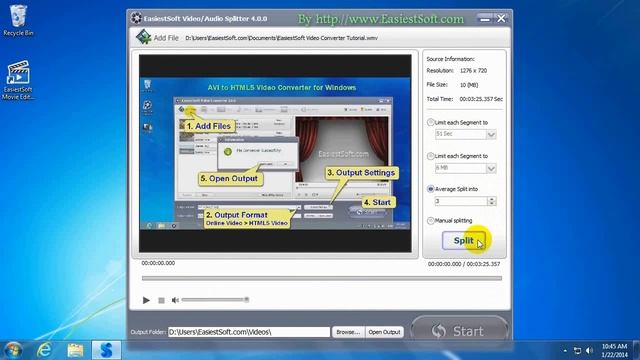Click the source file path text
Screen dimensions: 640x360
tap(281, 38)
